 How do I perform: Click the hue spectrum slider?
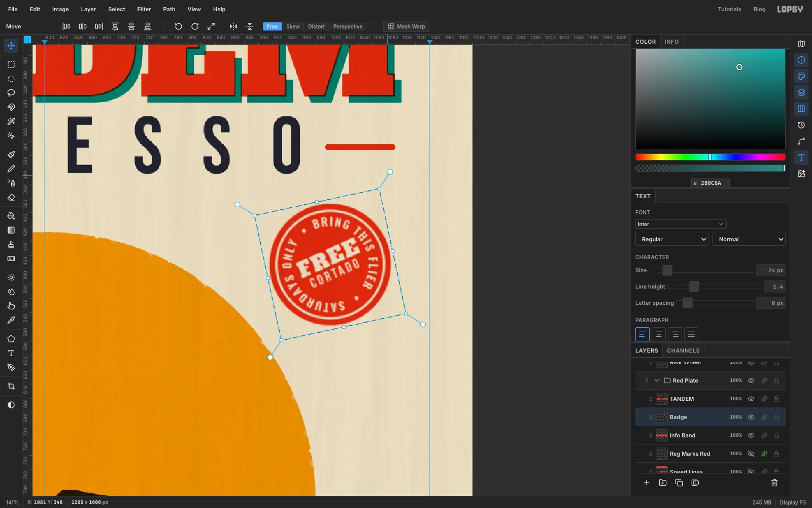(710, 157)
